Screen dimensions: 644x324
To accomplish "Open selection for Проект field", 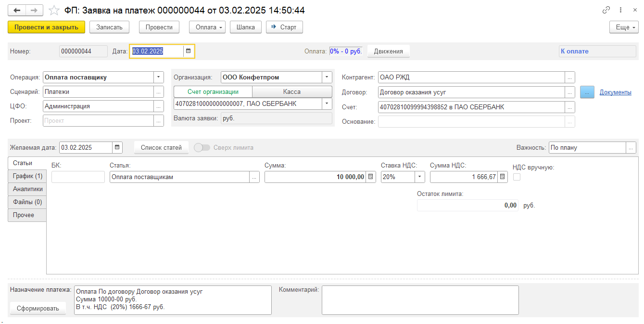I will (159, 121).
